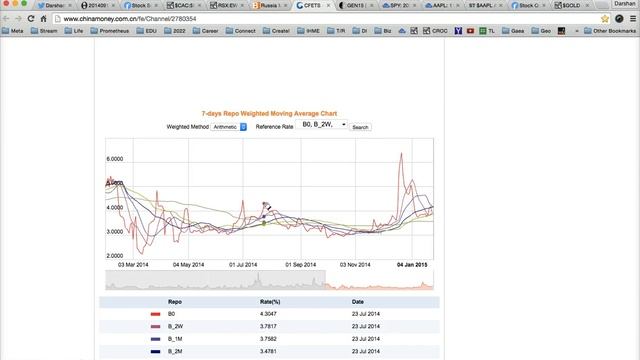Open the DI bookmarks folder
Viewport: 640px width, 360px height.
pyautogui.click(x=360, y=31)
